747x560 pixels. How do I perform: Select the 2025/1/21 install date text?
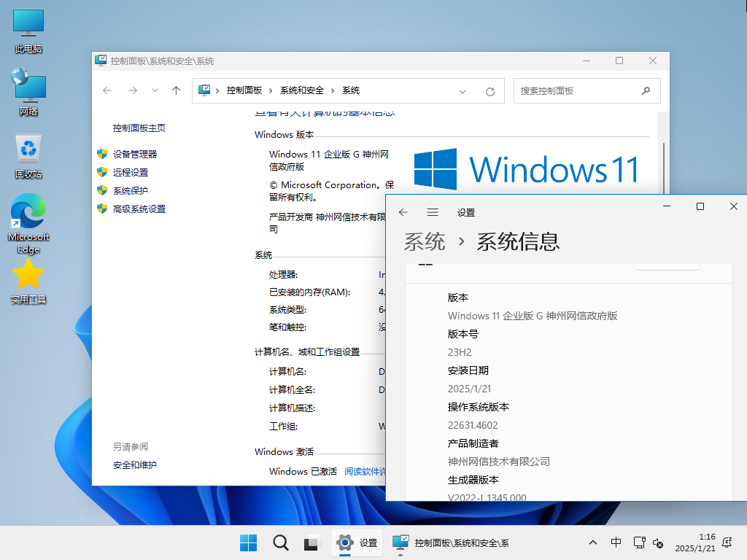[x=469, y=389]
